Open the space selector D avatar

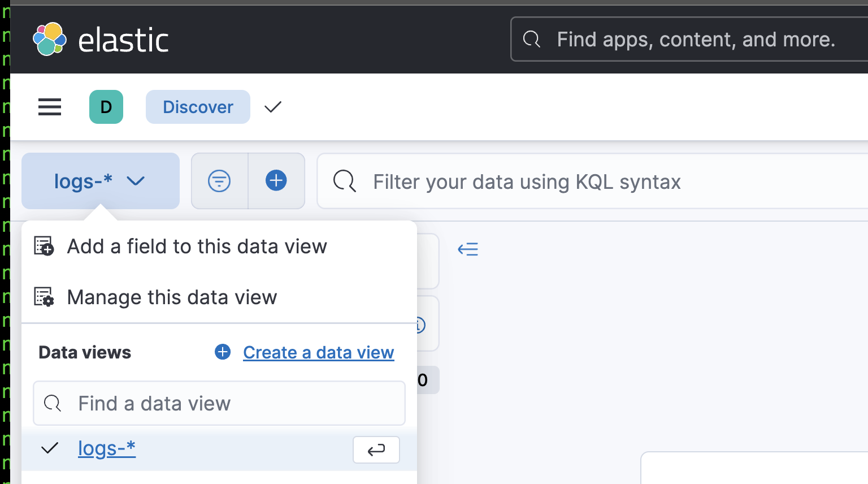click(x=106, y=107)
